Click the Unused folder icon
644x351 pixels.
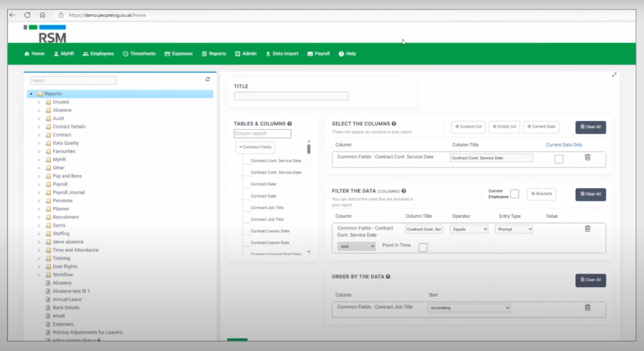pos(48,102)
